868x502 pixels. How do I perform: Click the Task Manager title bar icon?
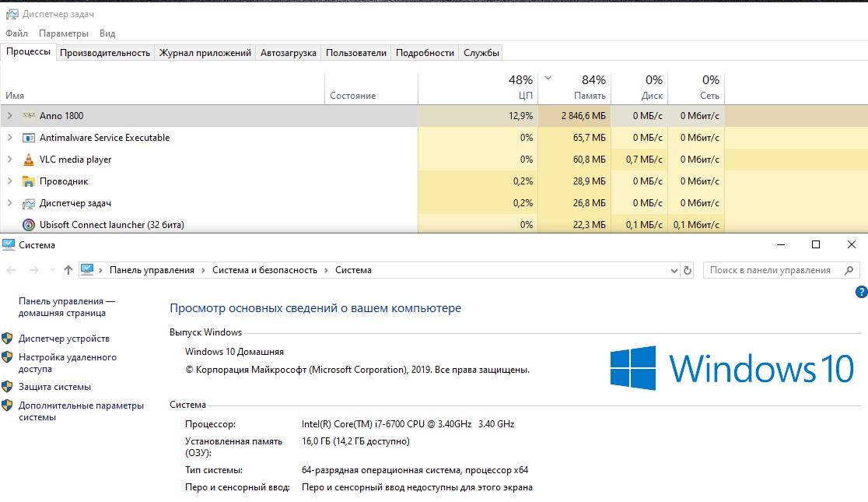coord(12,14)
